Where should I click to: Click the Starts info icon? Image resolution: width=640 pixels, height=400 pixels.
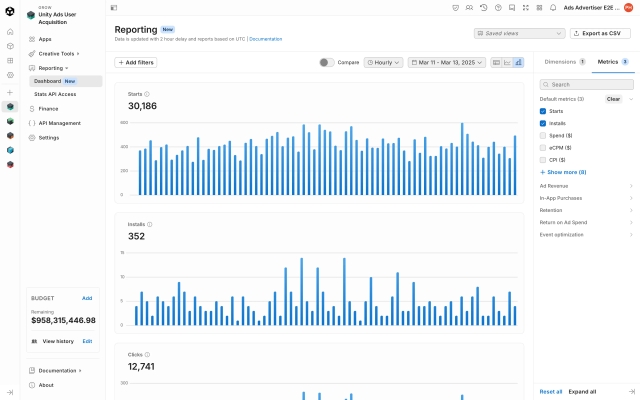(x=147, y=94)
